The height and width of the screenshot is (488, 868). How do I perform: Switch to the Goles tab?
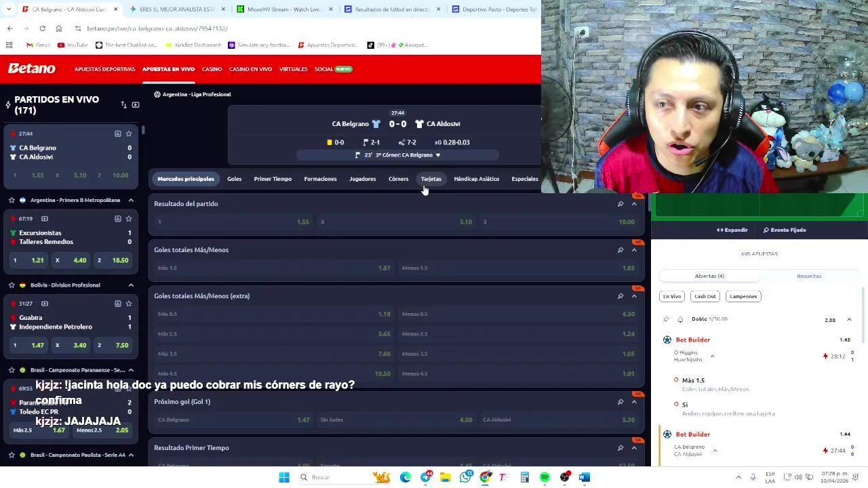pos(234,179)
